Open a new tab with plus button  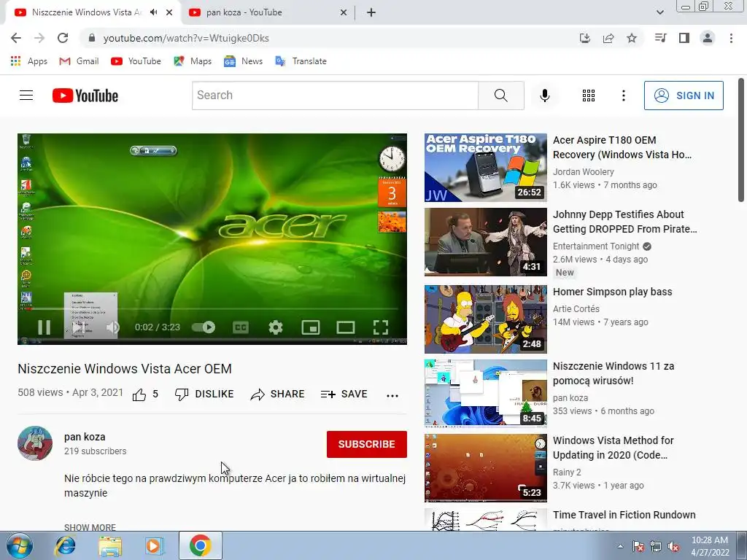click(x=371, y=13)
